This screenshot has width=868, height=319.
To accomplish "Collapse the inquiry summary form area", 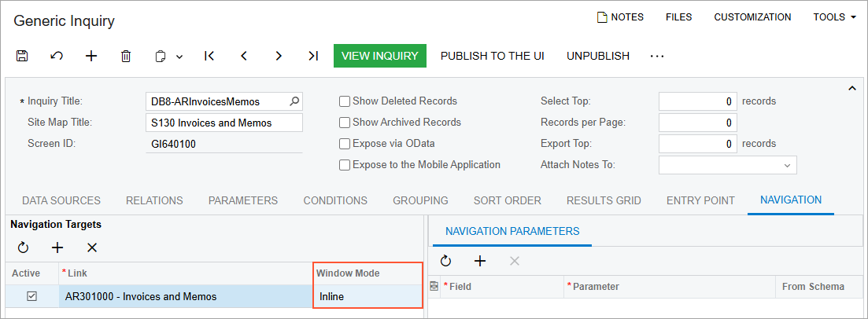I will [852, 89].
